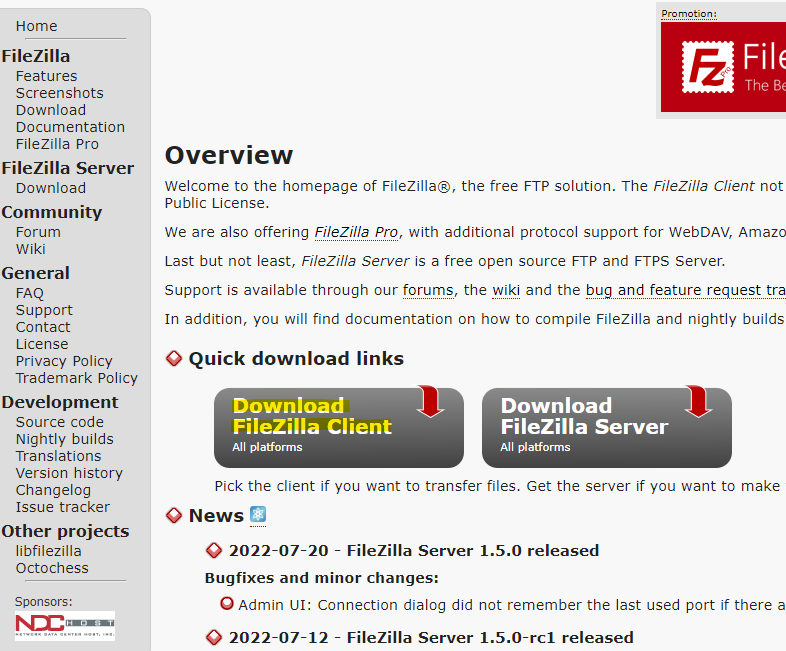Open Download link under FileZilla section

coord(51,110)
